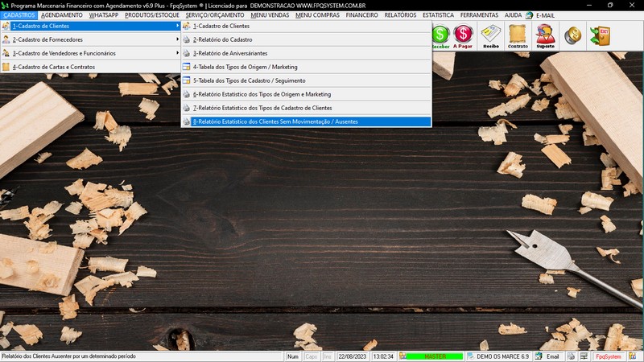Click the icon beside 1-Cadastro de Clientes in submenu
The image size is (644, 362).
[x=187, y=26]
